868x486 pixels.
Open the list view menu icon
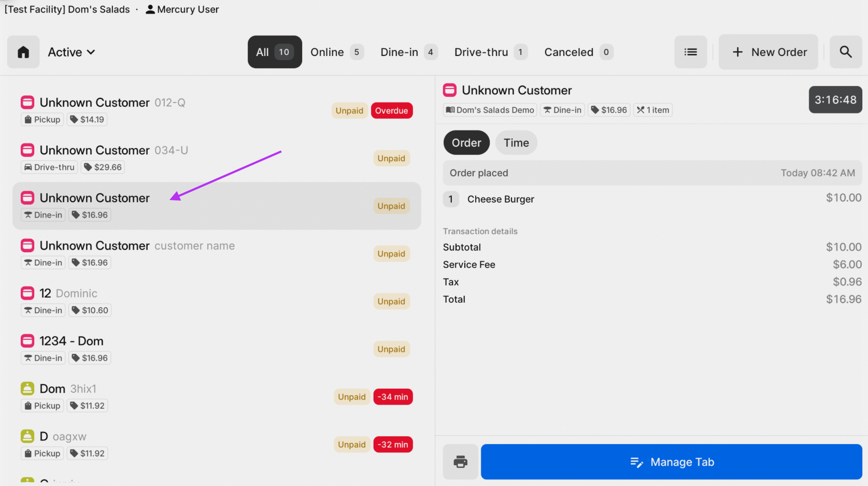(690, 52)
